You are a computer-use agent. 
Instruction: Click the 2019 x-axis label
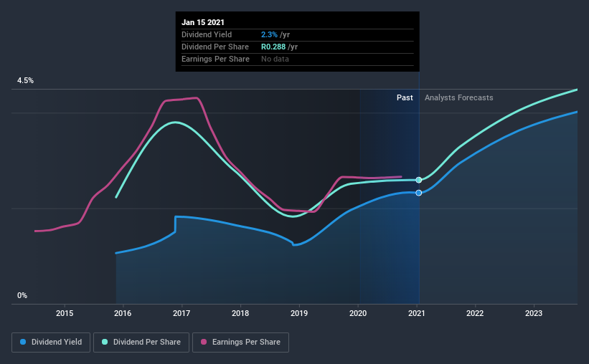point(299,313)
